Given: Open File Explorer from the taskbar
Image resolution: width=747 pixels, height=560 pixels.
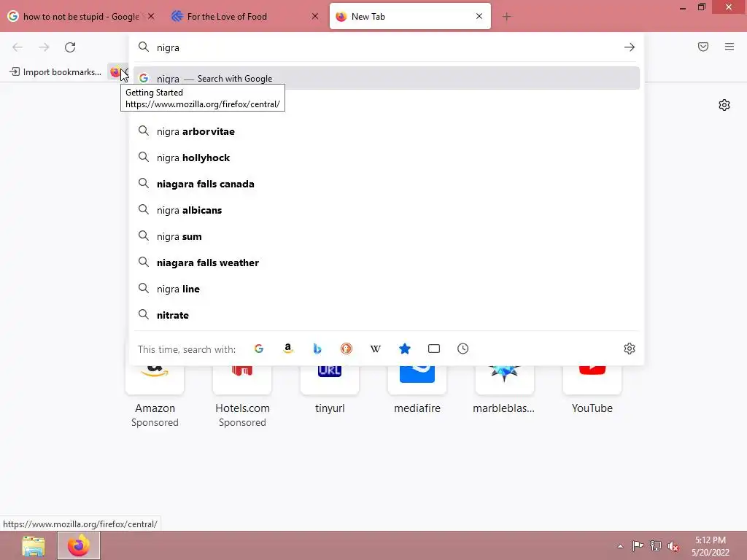Looking at the screenshot, I should click(34, 545).
